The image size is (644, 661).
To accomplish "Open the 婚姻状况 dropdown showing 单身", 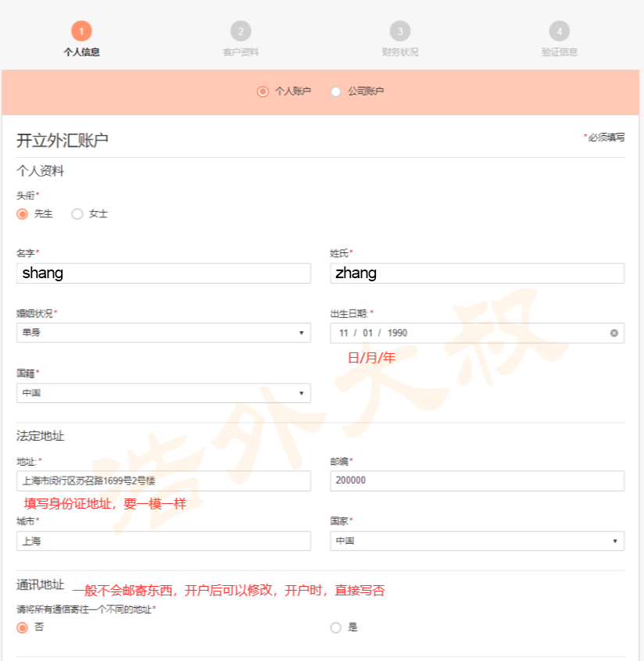I will coord(163,333).
